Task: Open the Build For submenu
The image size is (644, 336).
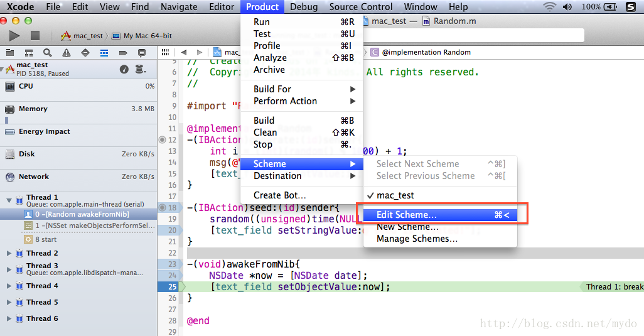Action: (x=302, y=89)
